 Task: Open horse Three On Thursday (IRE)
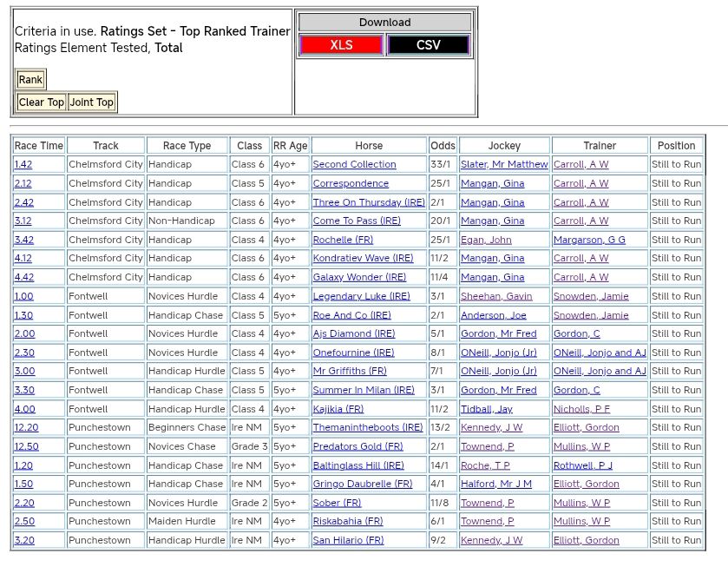(369, 202)
